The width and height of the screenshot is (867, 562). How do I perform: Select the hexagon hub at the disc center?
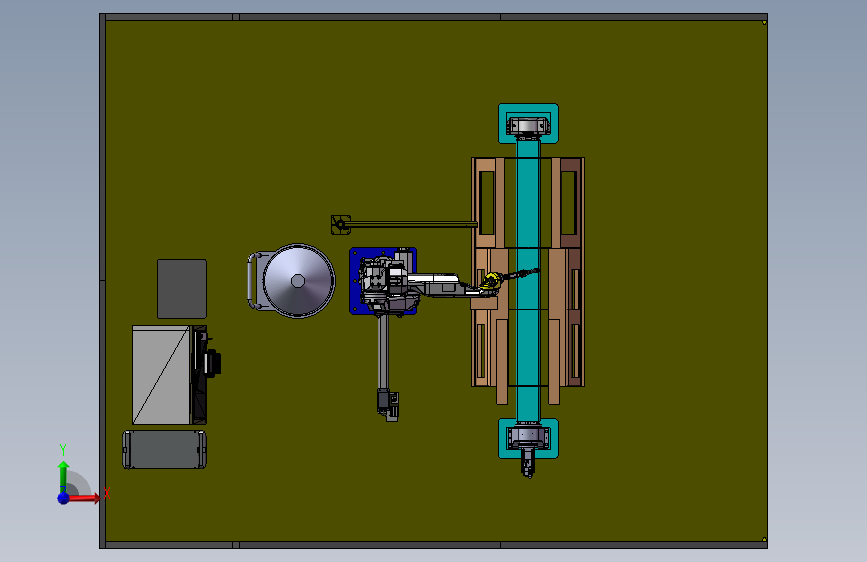click(x=298, y=281)
